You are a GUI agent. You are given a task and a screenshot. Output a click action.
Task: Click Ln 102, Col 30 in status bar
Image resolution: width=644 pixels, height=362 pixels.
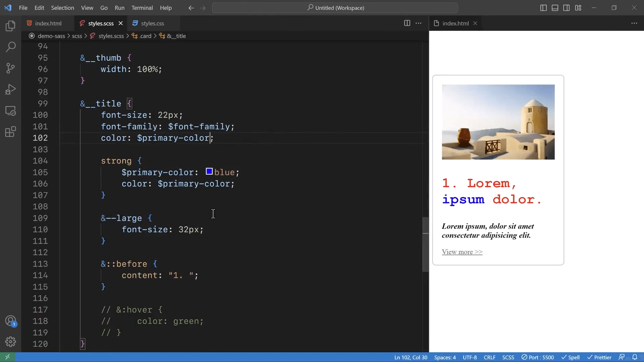tap(410, 357)
